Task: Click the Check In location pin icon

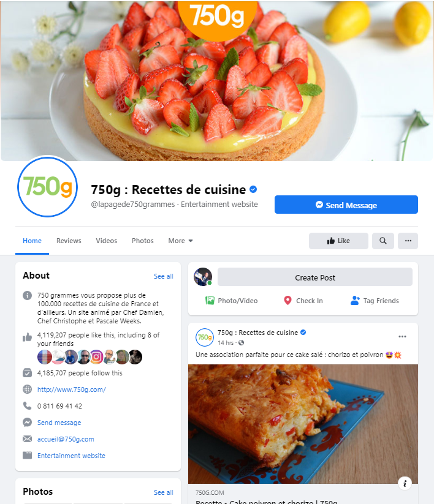Action: [x=287, y=301]
